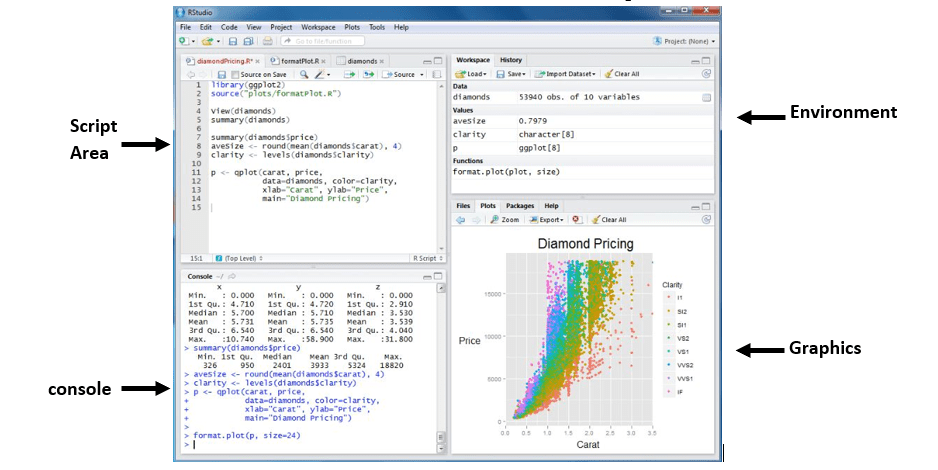Open the dropdown arrow beside the New File icon
This screenshot has width=938, height=470.
click(193, 41)
